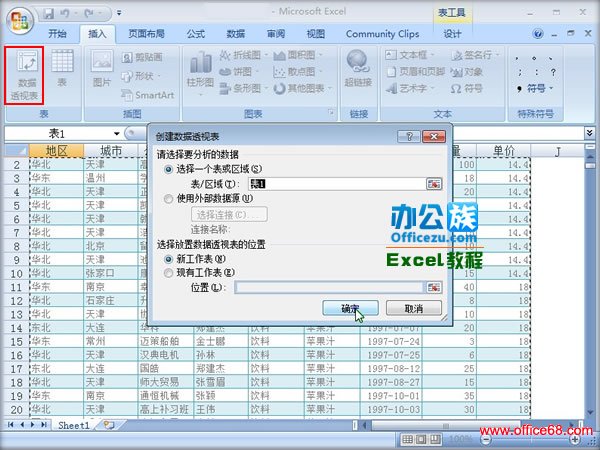Image resolution: width=600 pixels, height=450 pixels.
Task: Open the Customize Quick Access Toolbar arrow
Action: 119,13
